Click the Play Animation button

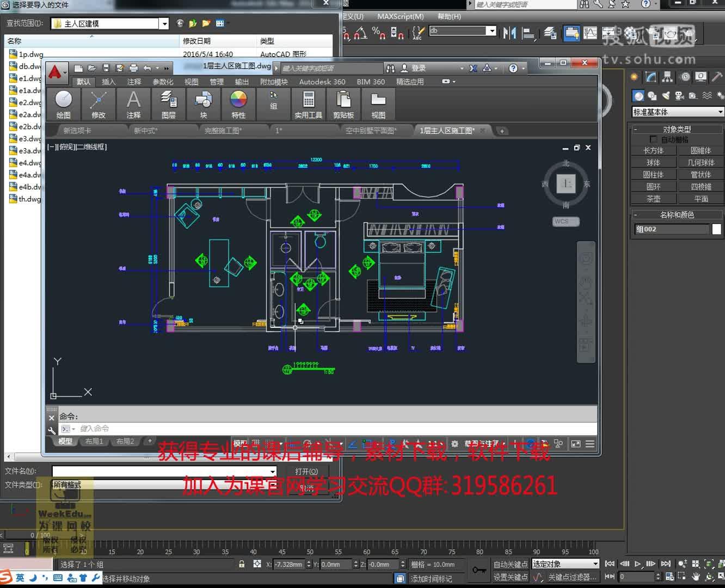coord(638,564)
